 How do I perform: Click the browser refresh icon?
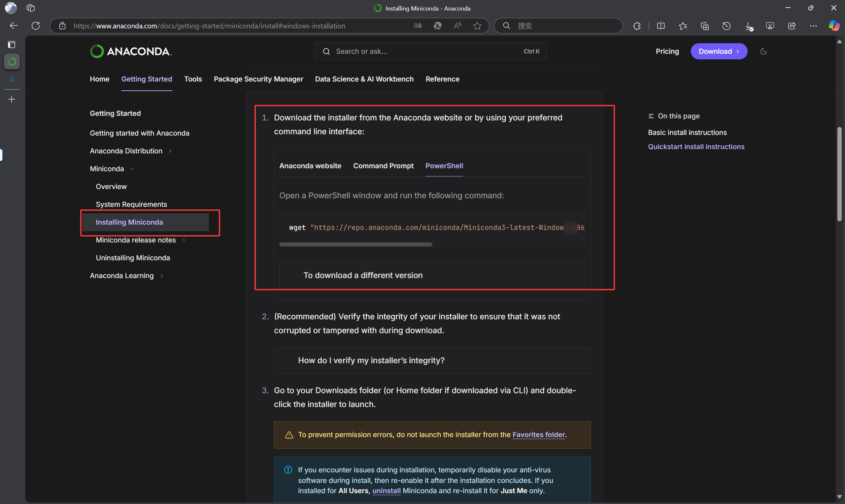coord(36,26)
